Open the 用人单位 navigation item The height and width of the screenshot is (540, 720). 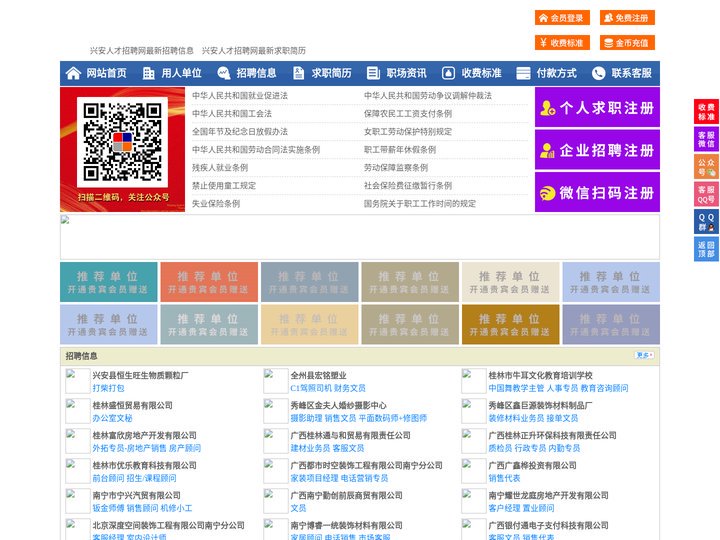(x=181, y=73)
